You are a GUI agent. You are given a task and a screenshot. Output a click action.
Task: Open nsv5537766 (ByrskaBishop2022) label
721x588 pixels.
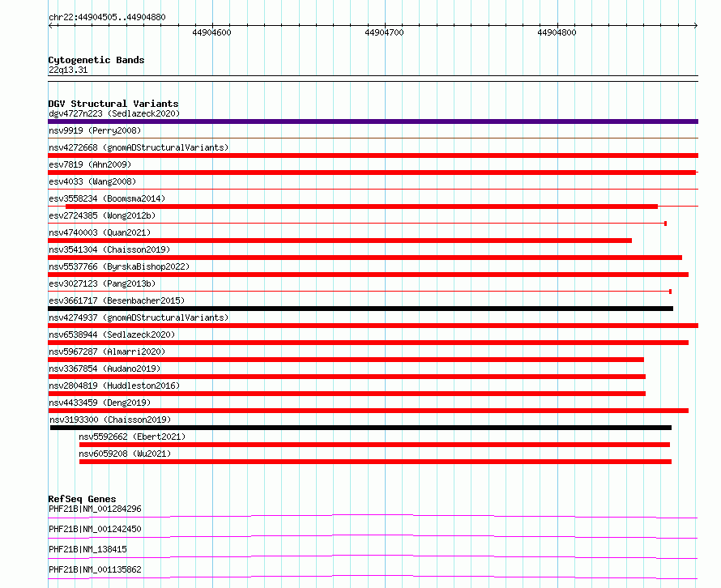(119, 266)
